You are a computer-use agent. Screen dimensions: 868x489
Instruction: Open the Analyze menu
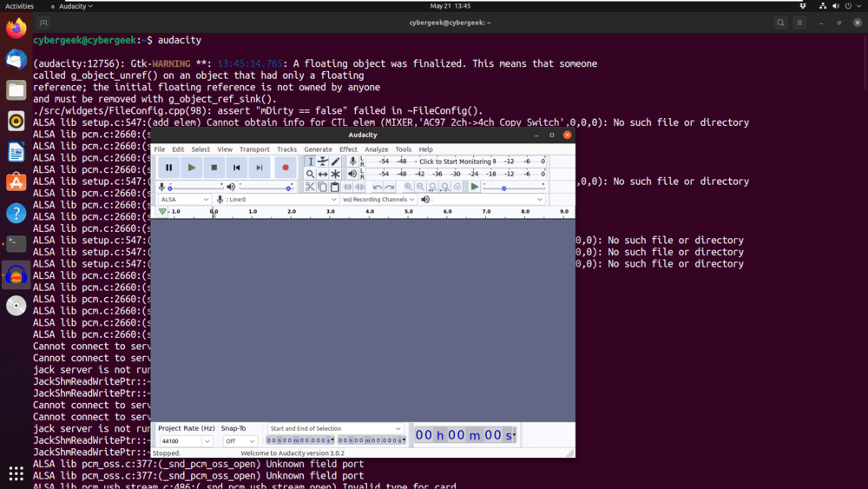pyautogui.click(x=377, y=149)
